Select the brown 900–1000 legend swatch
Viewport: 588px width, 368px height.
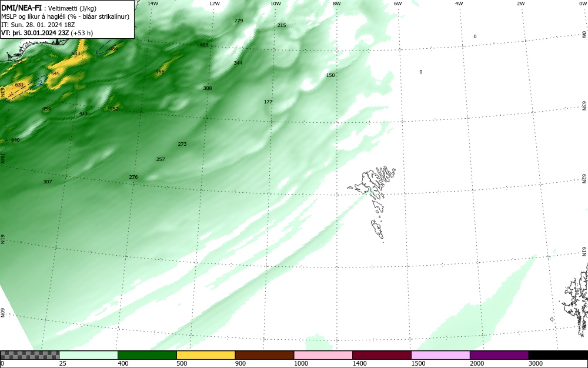(x=265, y=355)
